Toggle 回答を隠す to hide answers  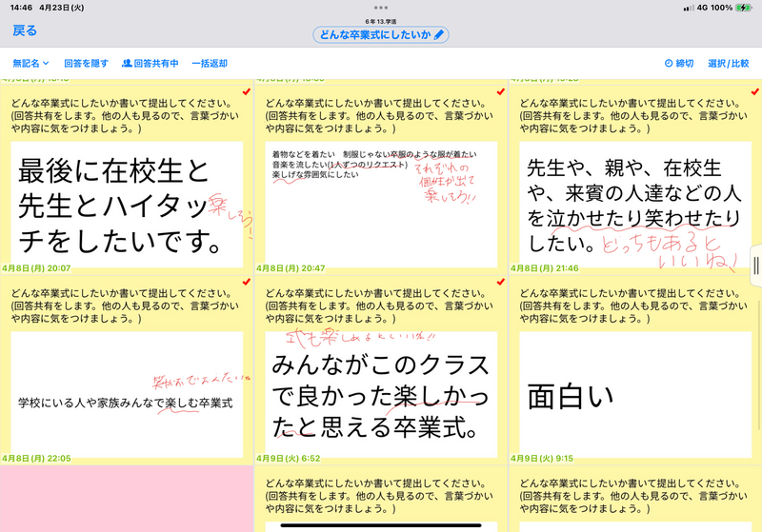coord(86,64)
